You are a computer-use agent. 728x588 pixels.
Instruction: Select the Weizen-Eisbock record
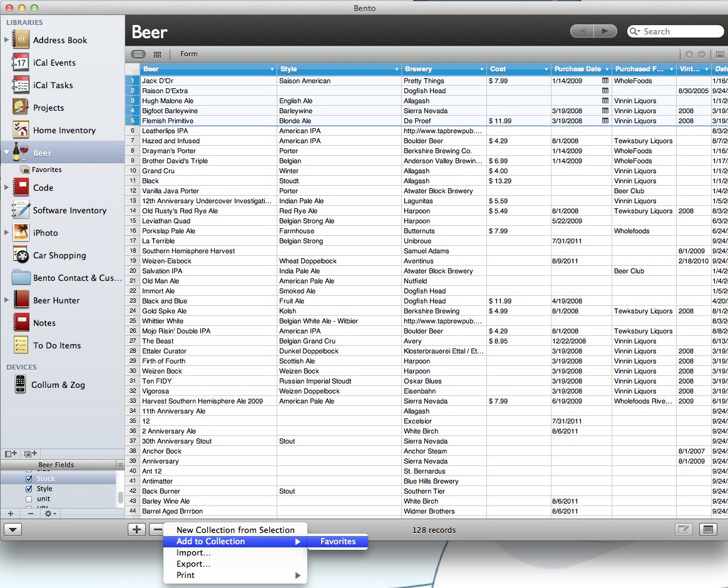[426, 261]
